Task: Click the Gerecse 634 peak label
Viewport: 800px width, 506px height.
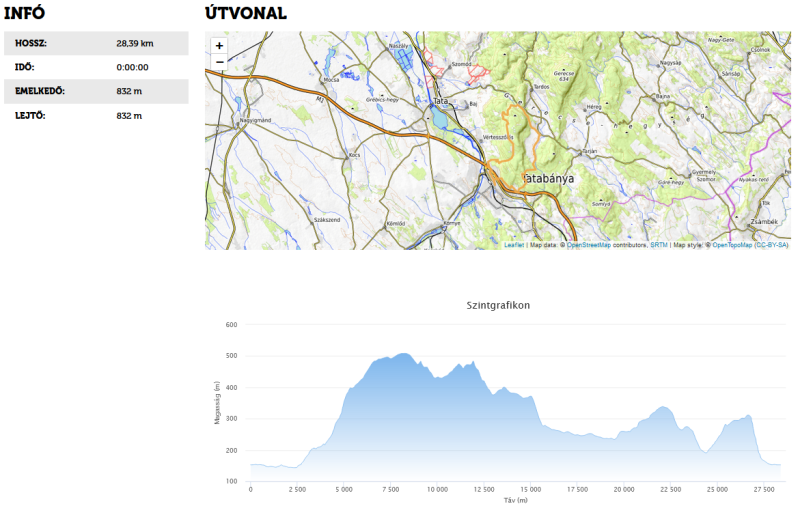Action: click(x=563, y=76)
